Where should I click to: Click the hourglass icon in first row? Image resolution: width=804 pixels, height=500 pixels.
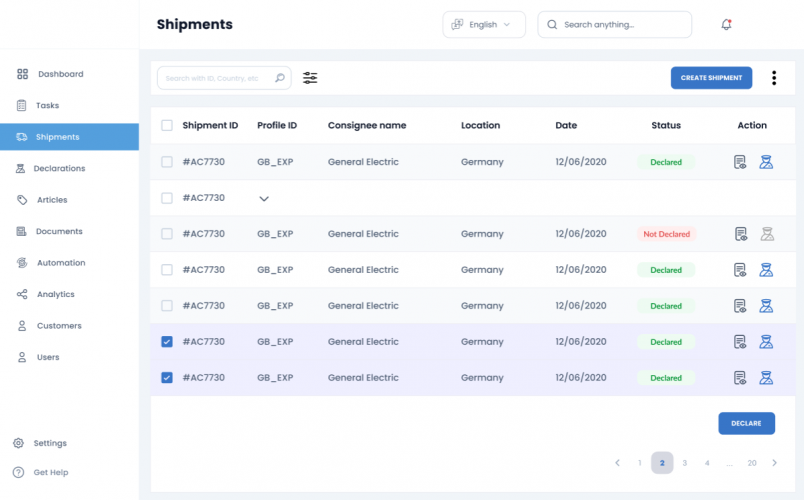coord(766,162)
